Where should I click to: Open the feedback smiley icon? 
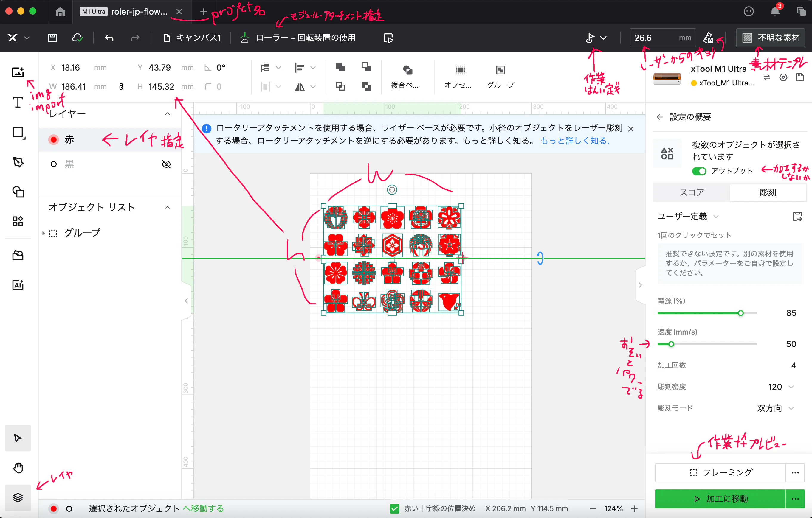[x=748, y=12]
